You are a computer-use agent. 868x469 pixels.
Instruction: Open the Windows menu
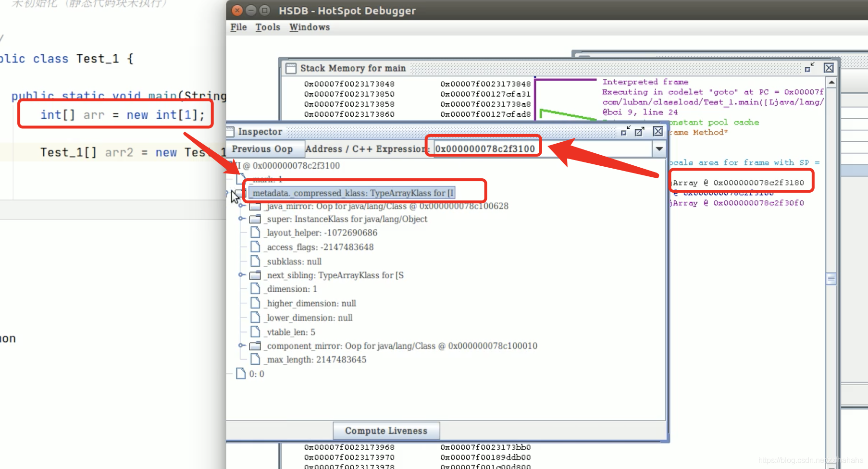pyautogui.click(x=310, y=27)
